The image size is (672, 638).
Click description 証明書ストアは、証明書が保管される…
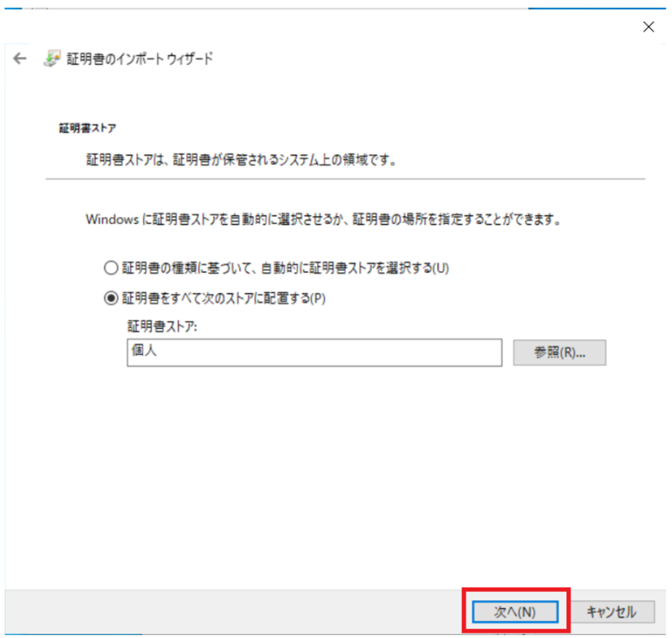[242, 159]
